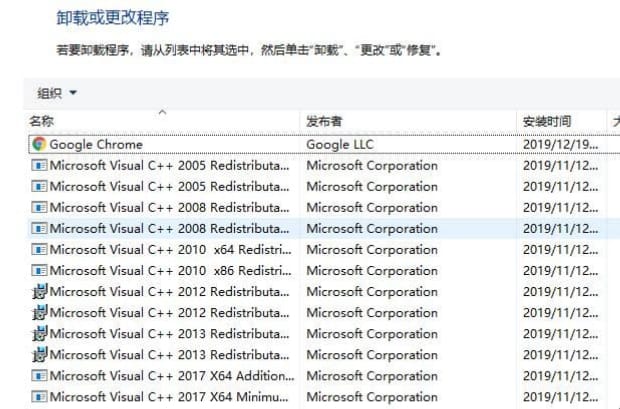Screen dimensions: 620x409
Task: Select Microsoft Visual C++ 2010 x86 Redistributable name
Action: (170, 271)
